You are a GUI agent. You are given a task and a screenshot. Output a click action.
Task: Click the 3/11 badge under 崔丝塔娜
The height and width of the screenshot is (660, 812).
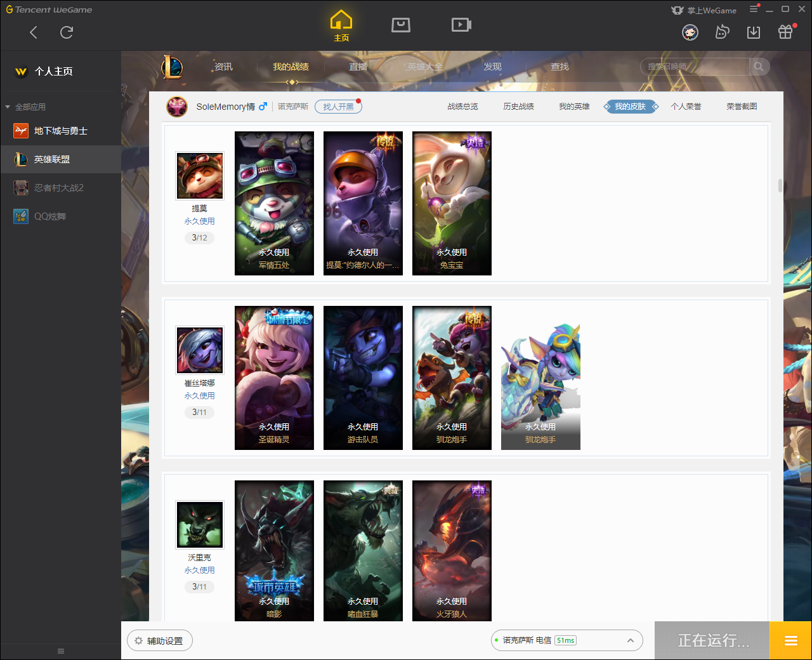pos(199,412)
